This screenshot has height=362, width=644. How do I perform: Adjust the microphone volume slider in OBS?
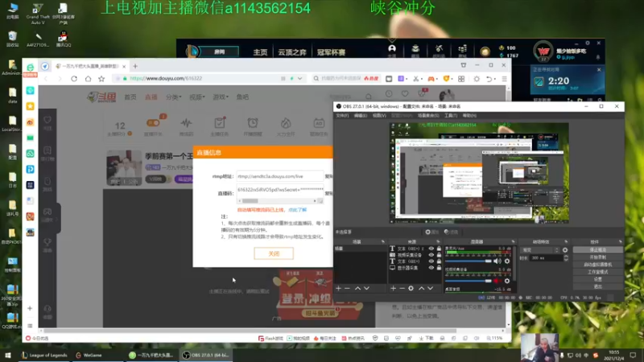[x=469, y=261]
